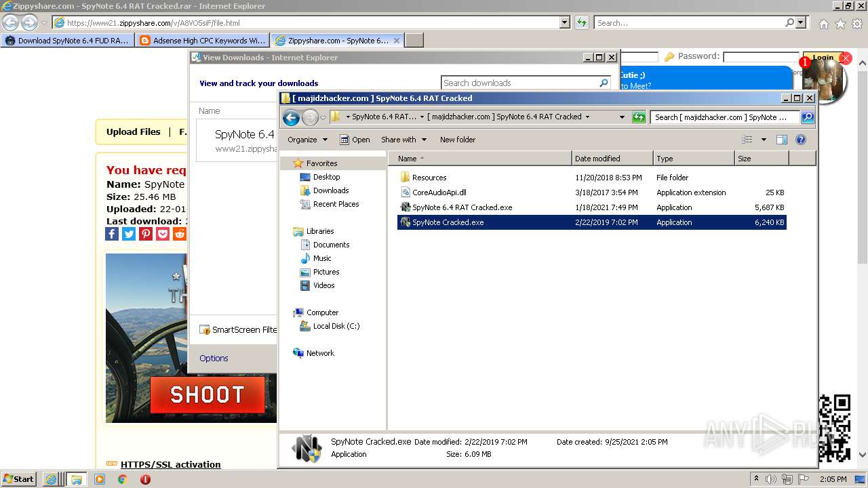This screenshot has height=488, width=868.
Task: Click the IE browser forward button
Action: point(29,23)
